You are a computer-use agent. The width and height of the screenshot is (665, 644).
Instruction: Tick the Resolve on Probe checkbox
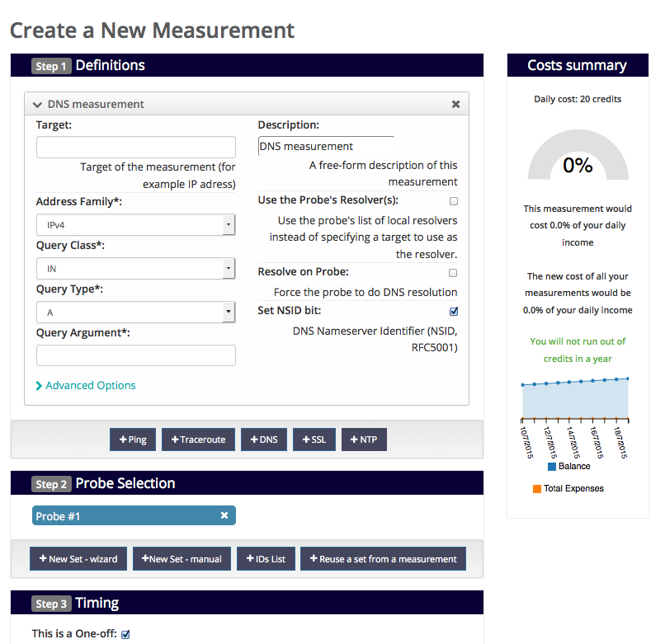click(453, 273)
